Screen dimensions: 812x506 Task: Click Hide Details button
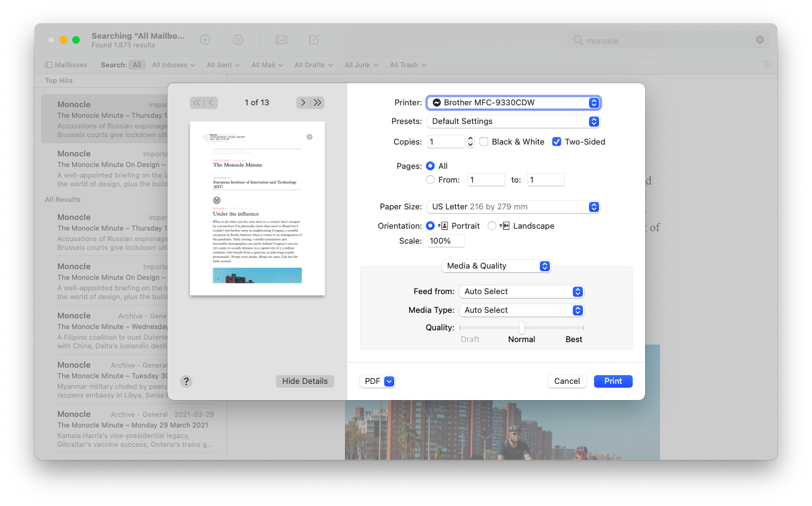click(x=304, y=381)
